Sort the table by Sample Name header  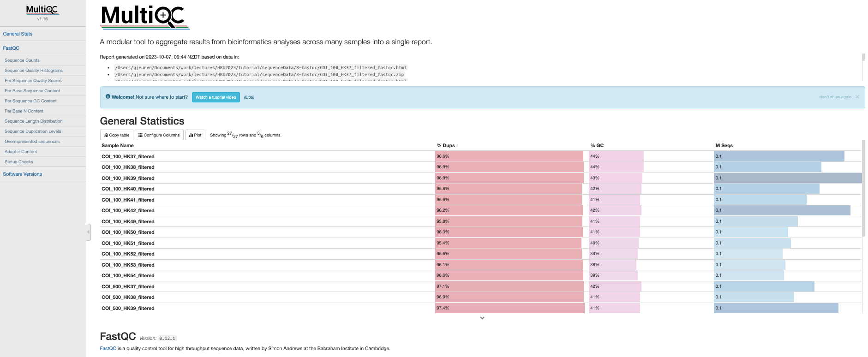click(118, 145)
